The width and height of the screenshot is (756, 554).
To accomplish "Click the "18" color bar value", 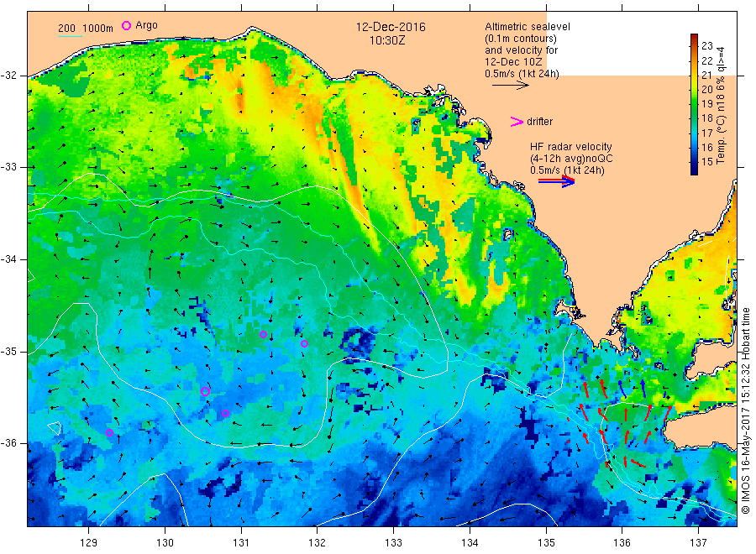I will 706,118.
